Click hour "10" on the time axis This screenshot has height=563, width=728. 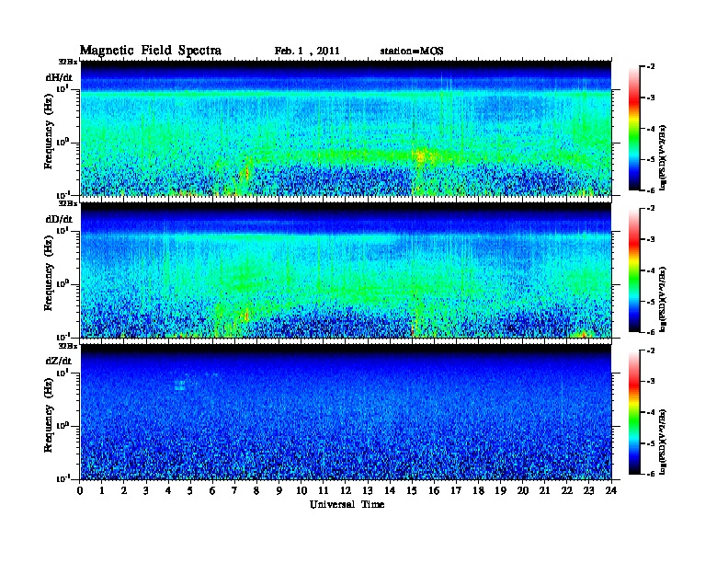(x=301, y=490)
